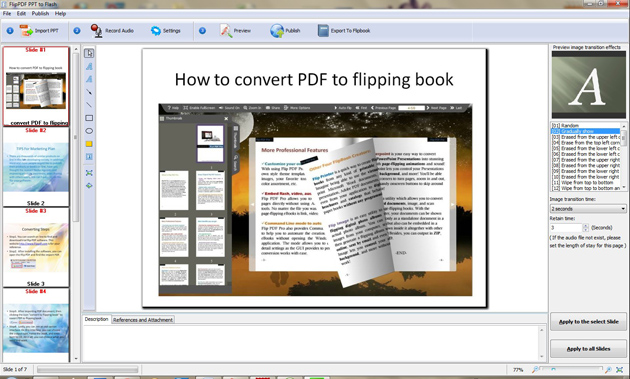Select '[02] Gradually show' transition effect

click(585, 131)
